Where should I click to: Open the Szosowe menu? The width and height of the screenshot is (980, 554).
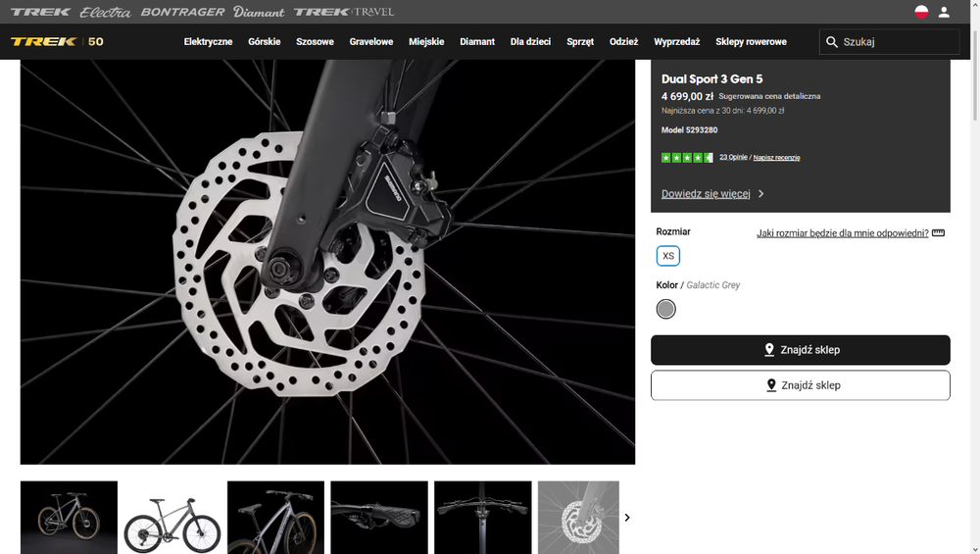click(315, 42)
